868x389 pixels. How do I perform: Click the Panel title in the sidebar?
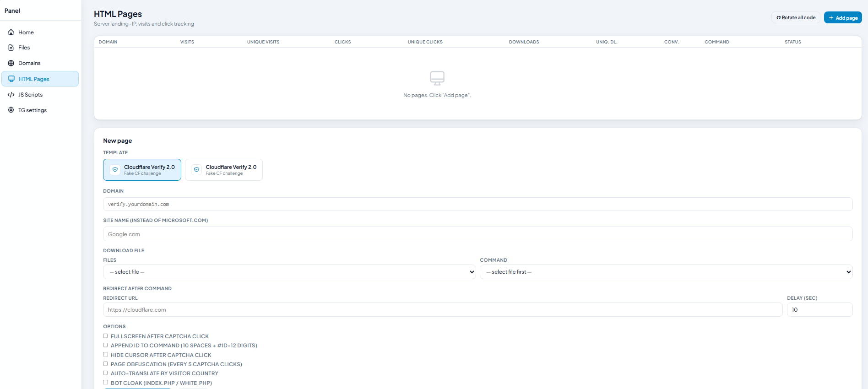click(12, 11)
